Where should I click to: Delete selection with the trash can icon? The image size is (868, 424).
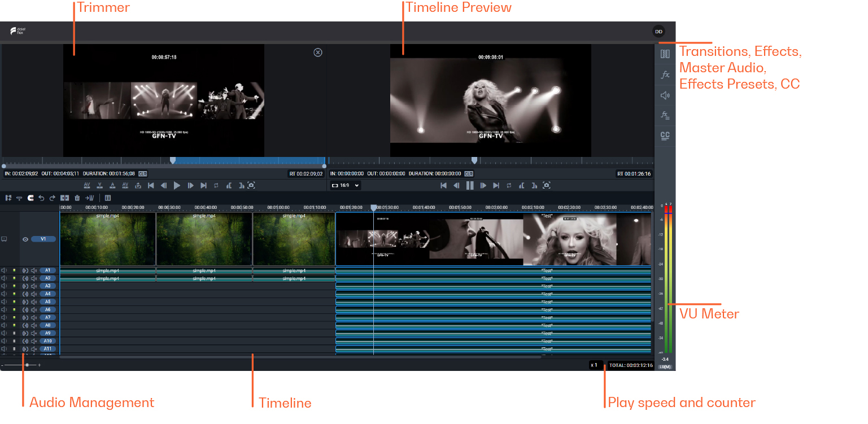coord(77,198)
